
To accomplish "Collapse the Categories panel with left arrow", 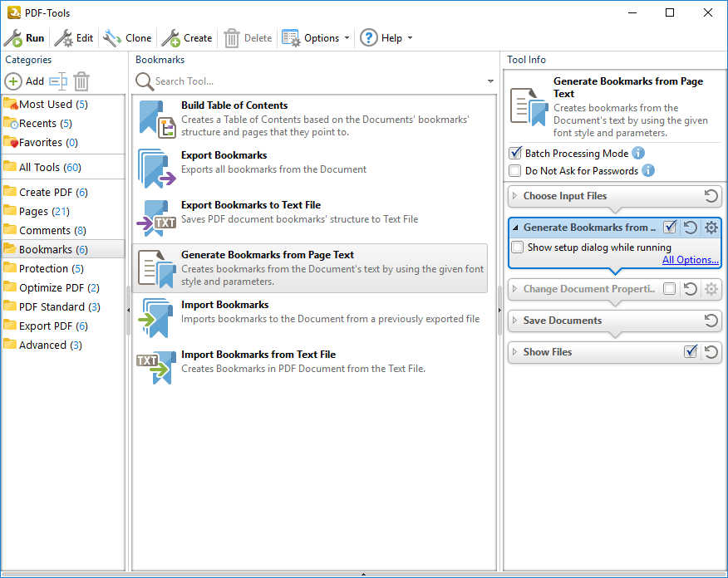I will click(128, 310).
